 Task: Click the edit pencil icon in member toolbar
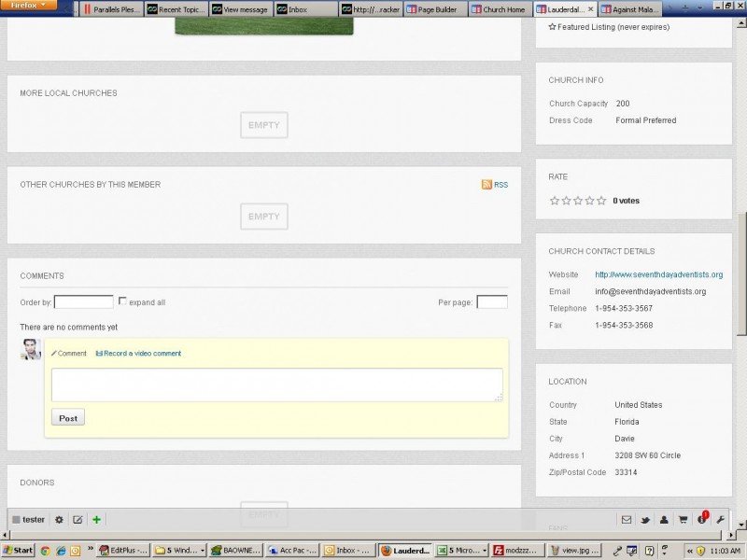78,520
